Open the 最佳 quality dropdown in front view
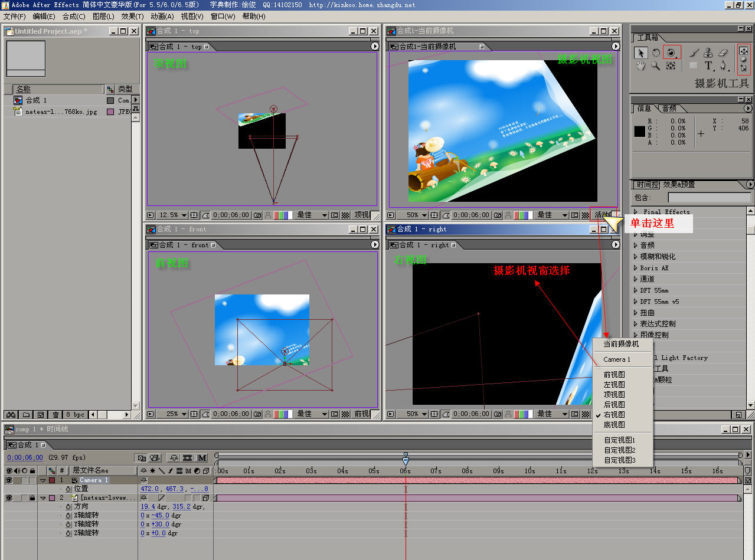The width and height of the screenshot is (755, 560). coord(311,414)
